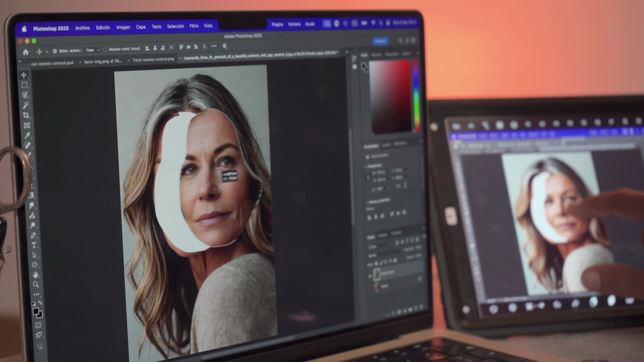Toggle Quick Mask mode icon

pyautogui.click(x=38, y=325)
